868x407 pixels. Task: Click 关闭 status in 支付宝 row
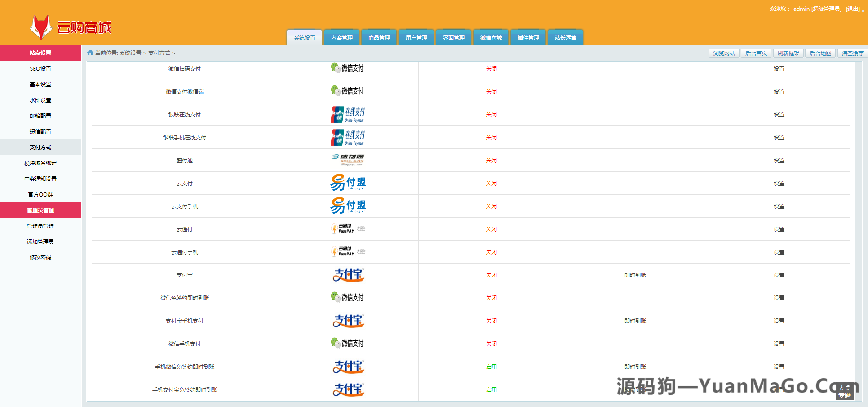tap(491, 275)
